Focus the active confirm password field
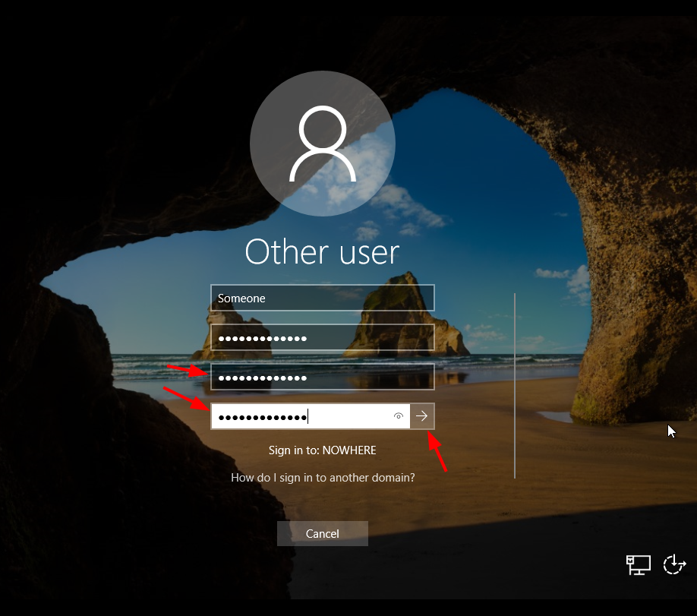Viewport: 697px width, 616px height. [311, 415]
